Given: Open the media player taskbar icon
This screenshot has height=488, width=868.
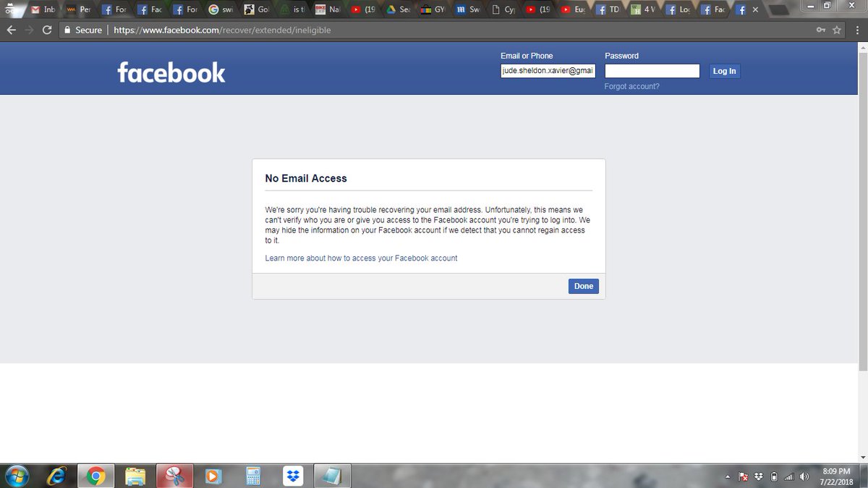Looking at the screenshot, I should [x=213, y=476].
